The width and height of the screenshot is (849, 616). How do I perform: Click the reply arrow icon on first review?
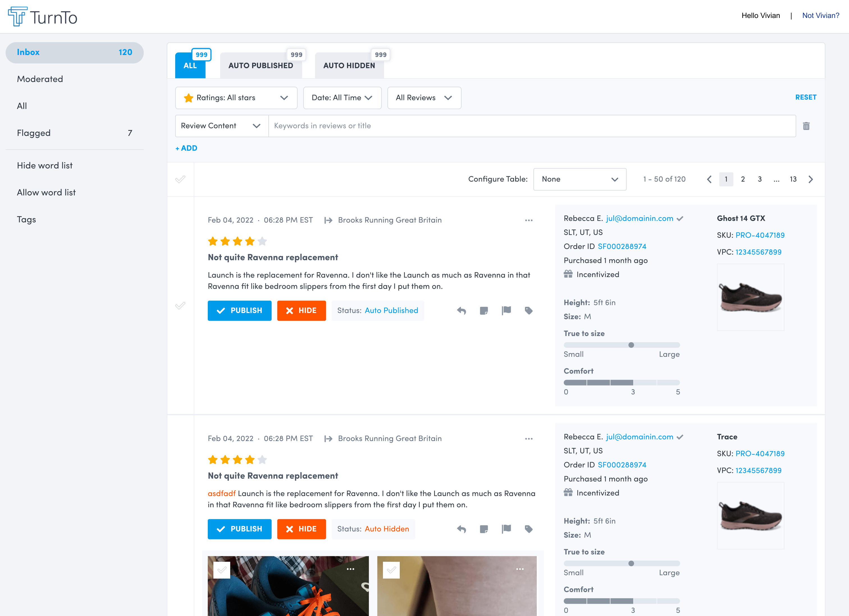(461, 311)
